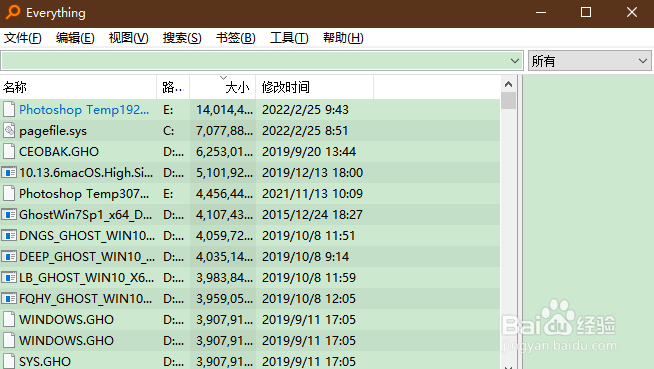Click the GhostWin7Sp1_x64 file icon
This screenshot has width=654, height=369.
click(x=9, y=215)
